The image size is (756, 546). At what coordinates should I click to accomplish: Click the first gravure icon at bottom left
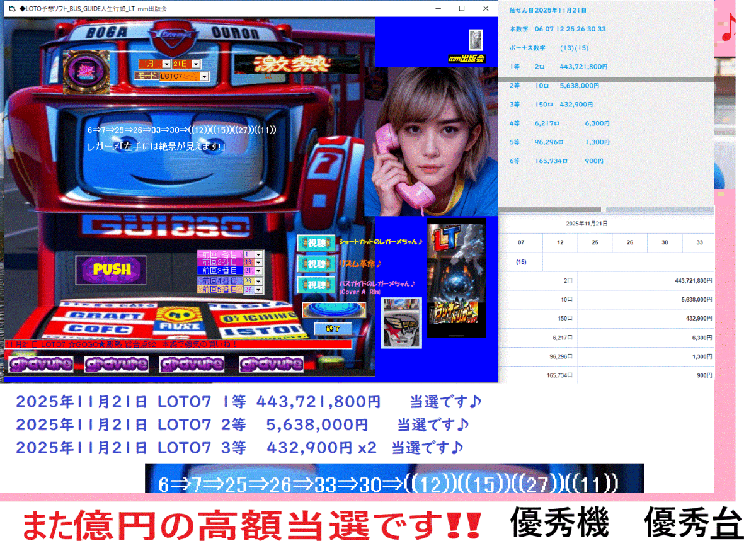(x=40, y=364)
